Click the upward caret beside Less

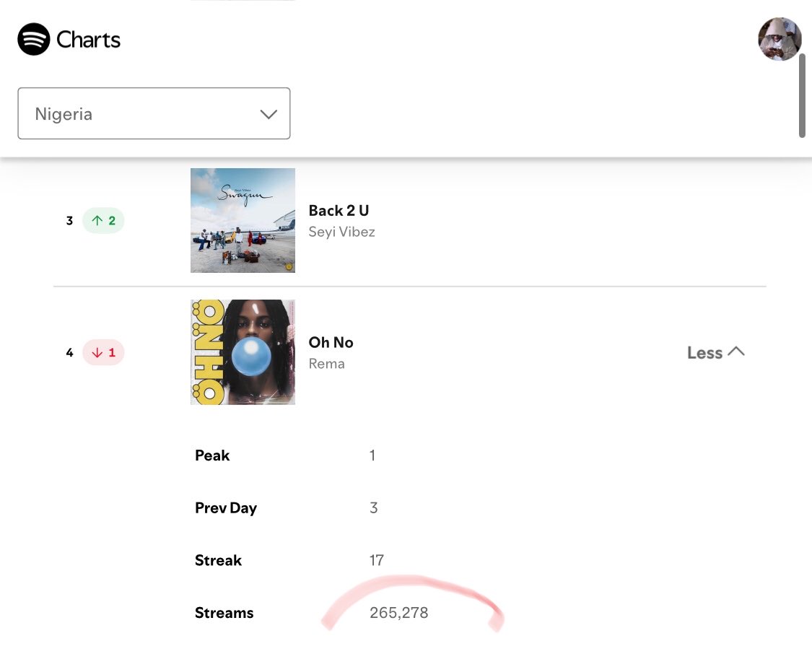[736, 352]
